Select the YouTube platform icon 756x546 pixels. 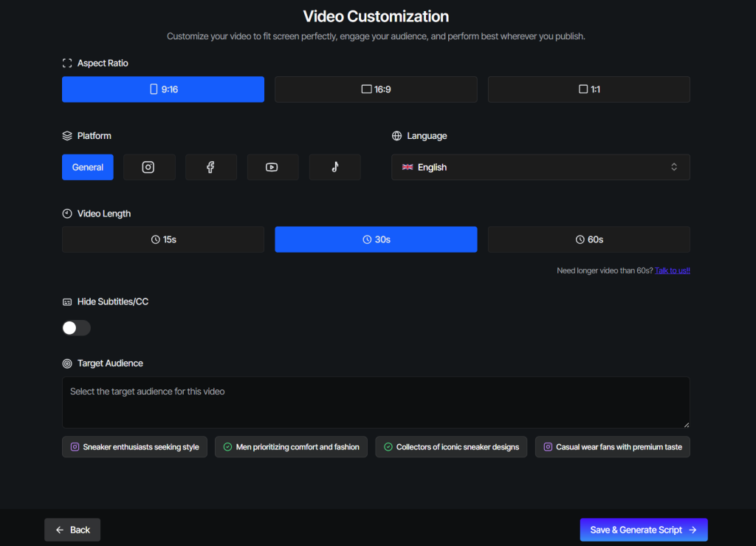[x=272, y=168]
